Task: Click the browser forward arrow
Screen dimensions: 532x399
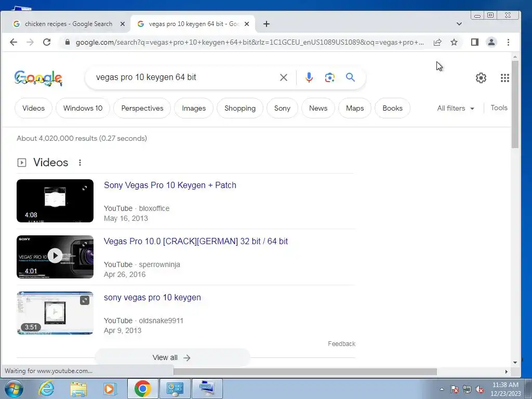Action: pyautogui.click(x=30, y=42)
